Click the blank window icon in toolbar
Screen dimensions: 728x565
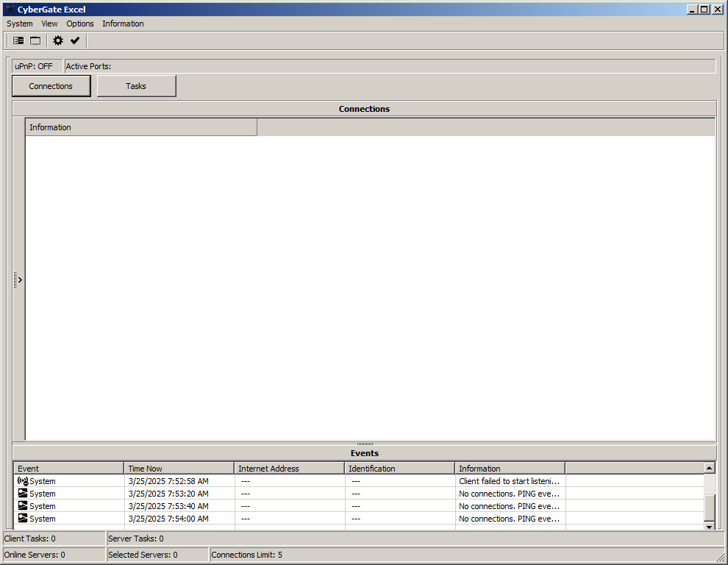point(35,40)
